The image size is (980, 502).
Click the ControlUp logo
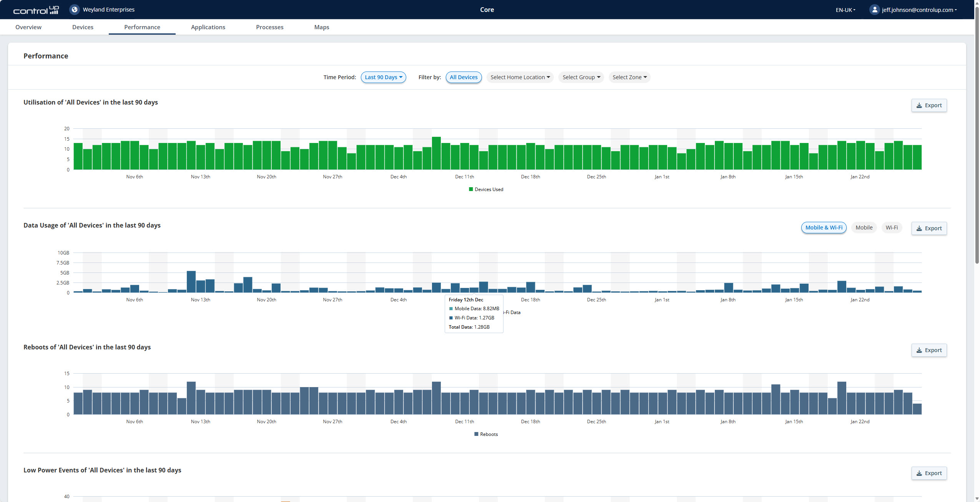[36, 10]
